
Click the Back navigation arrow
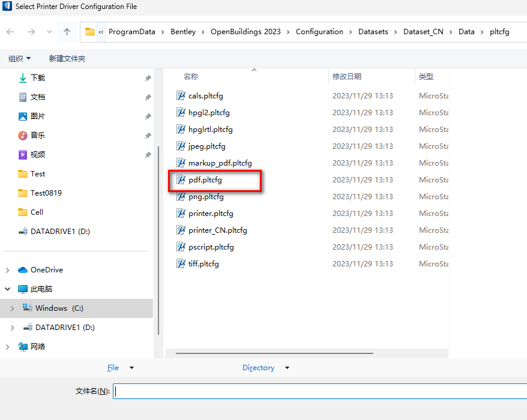(10, 32)
